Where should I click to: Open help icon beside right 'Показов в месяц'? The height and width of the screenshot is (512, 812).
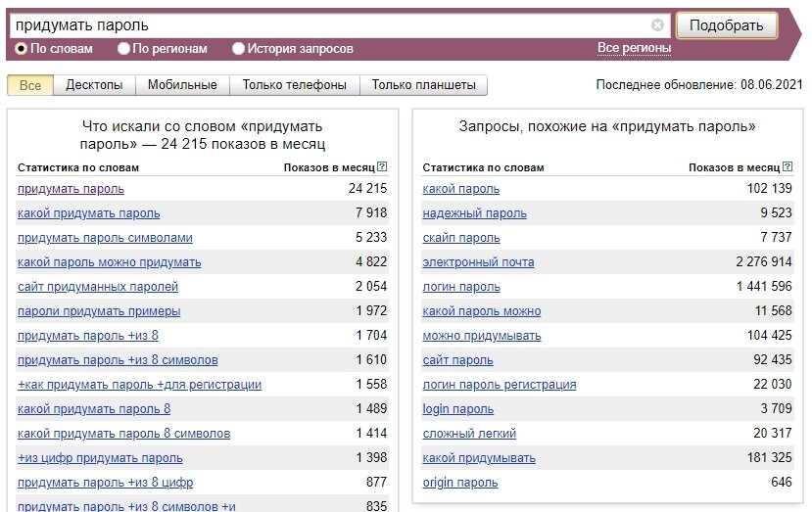[x=788, y=166]
